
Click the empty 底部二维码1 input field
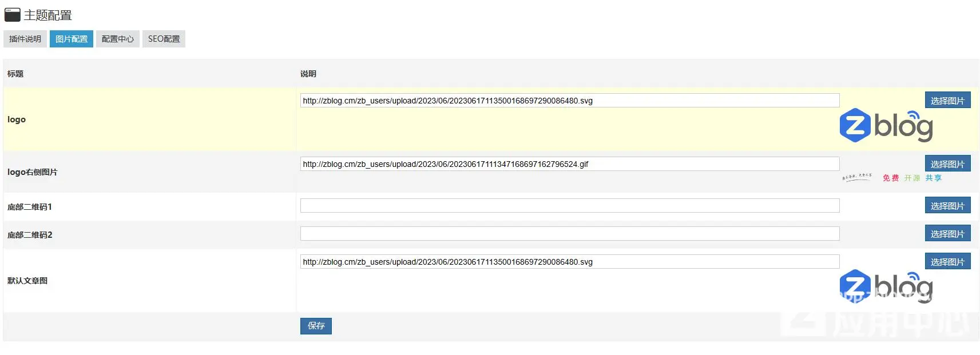click(x=569, y=206)
